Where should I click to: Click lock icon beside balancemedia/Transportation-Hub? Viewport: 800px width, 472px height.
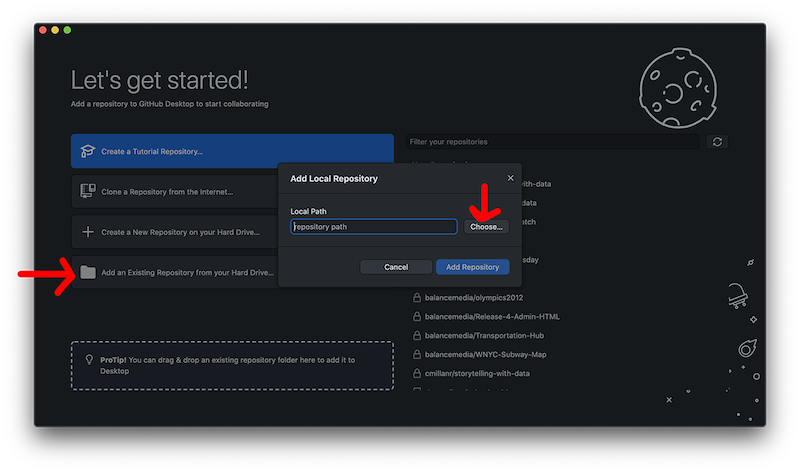point(417,335)
